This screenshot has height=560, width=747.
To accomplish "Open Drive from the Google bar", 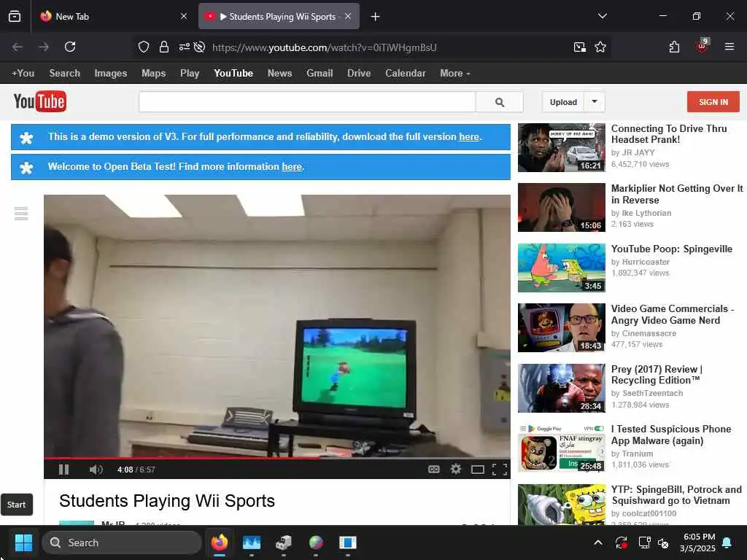I will 359,74.
